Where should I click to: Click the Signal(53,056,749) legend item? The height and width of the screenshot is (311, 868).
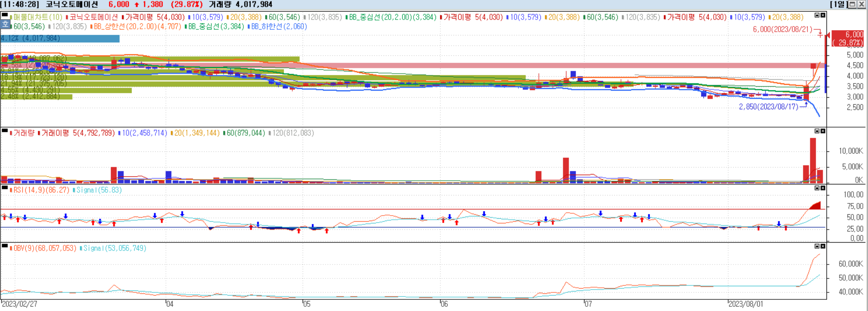pos(113,249)
